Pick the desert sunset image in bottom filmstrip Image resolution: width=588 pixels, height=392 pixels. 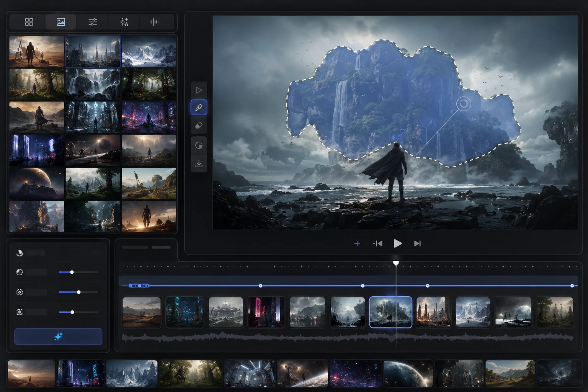pyautogui.click(x=31, y=374)
